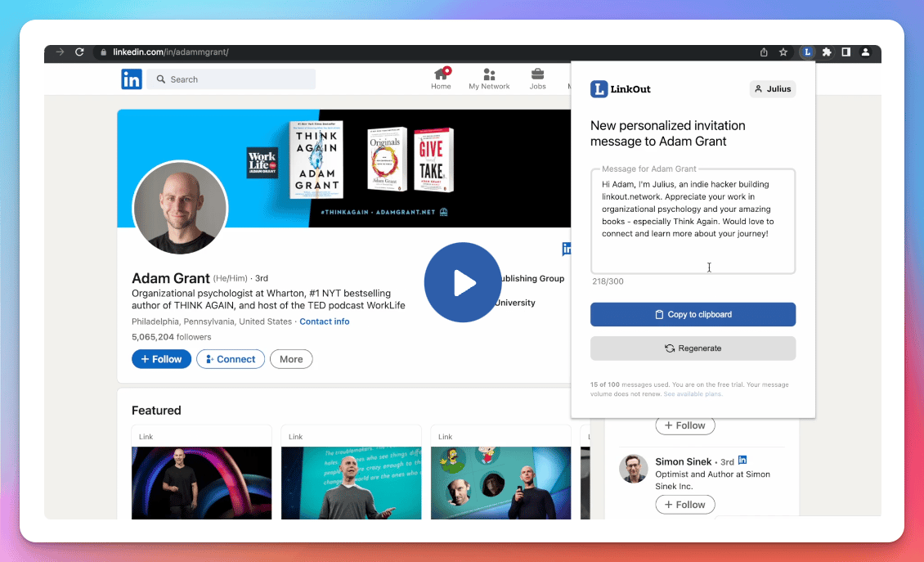924x562 pixels.
Task: Click the lock icon in the address bar
Action: pos(104,52)
